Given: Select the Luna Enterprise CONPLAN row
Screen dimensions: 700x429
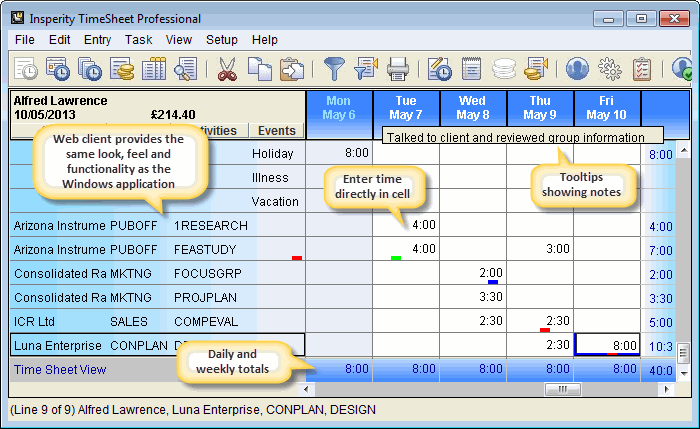Looking at the screenshot, I should (x=158, y=345).
